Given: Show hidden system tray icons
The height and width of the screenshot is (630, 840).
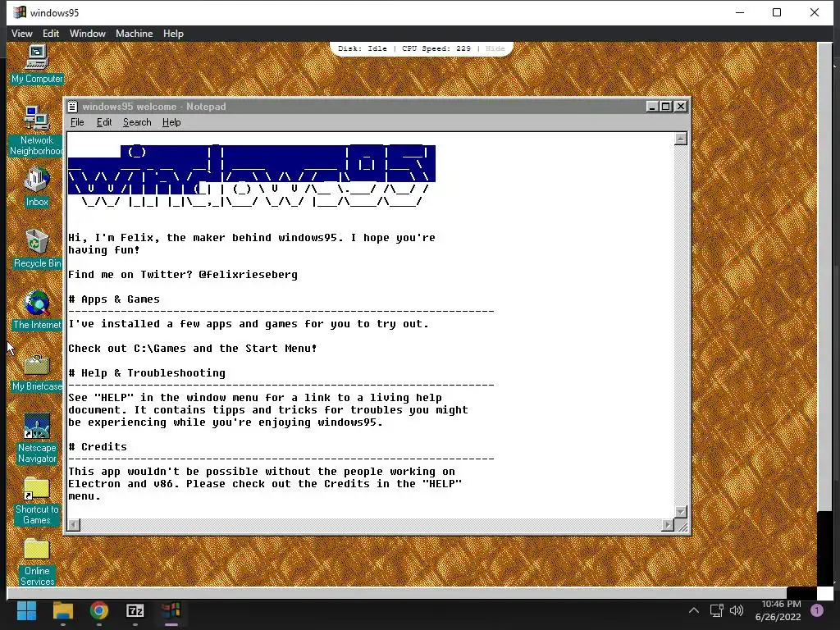Looking at the screenshot, I should point(694,610).
